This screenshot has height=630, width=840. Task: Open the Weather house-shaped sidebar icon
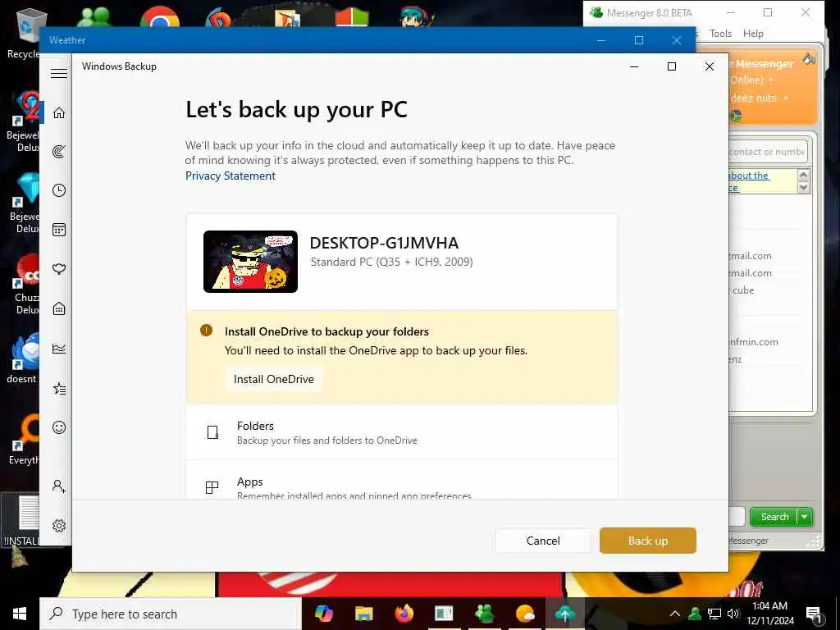point(59,308)
